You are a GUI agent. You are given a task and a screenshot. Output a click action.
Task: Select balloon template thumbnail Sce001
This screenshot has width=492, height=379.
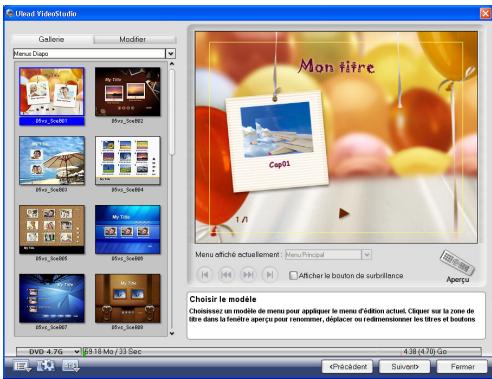[52, 92]
